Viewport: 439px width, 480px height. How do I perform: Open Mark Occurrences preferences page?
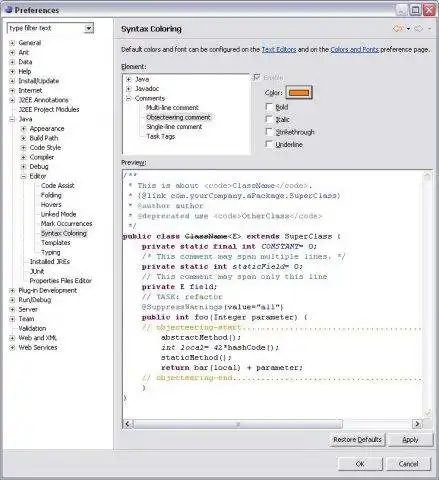point(66,224)
